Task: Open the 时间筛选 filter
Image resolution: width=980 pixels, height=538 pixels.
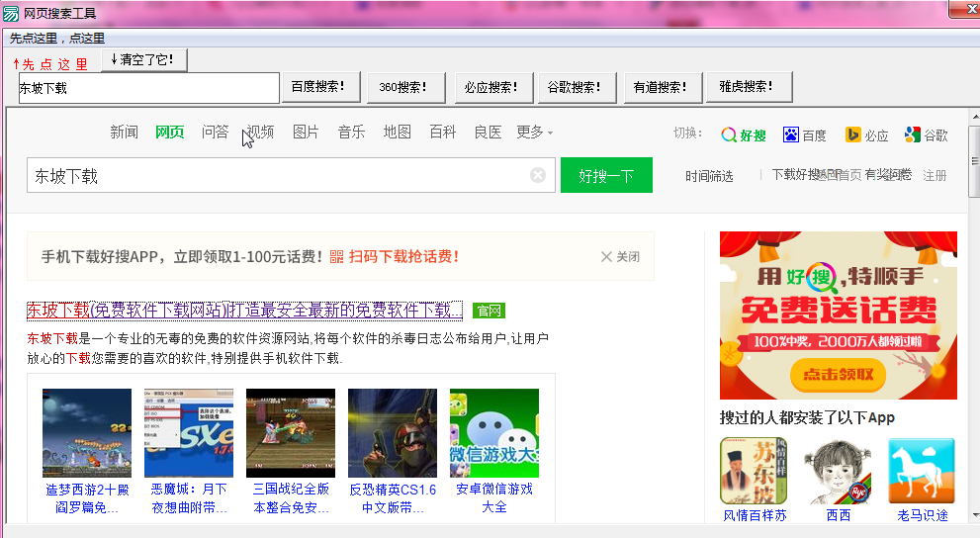Action: (x=709, y=176)
